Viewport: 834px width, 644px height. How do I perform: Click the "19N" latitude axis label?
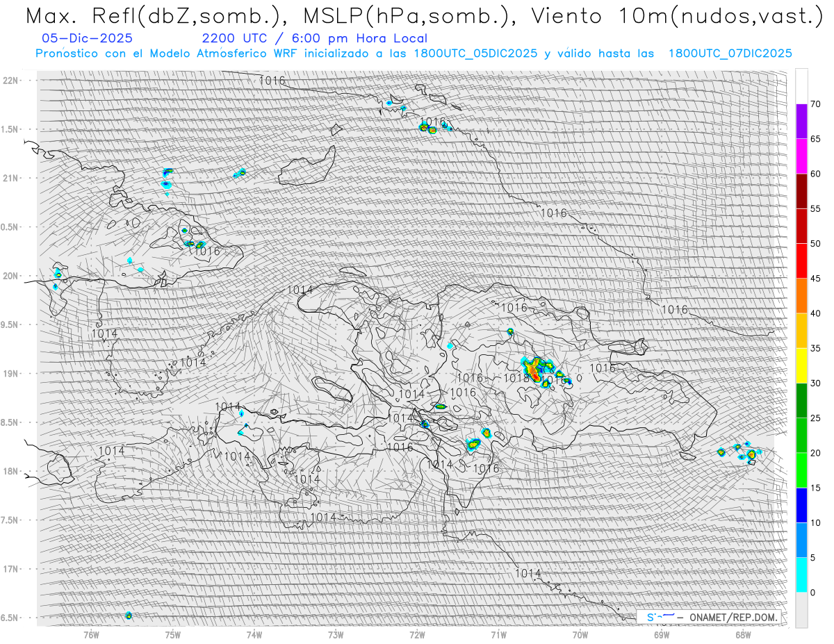pyautogui.click(x=10, y=373)
